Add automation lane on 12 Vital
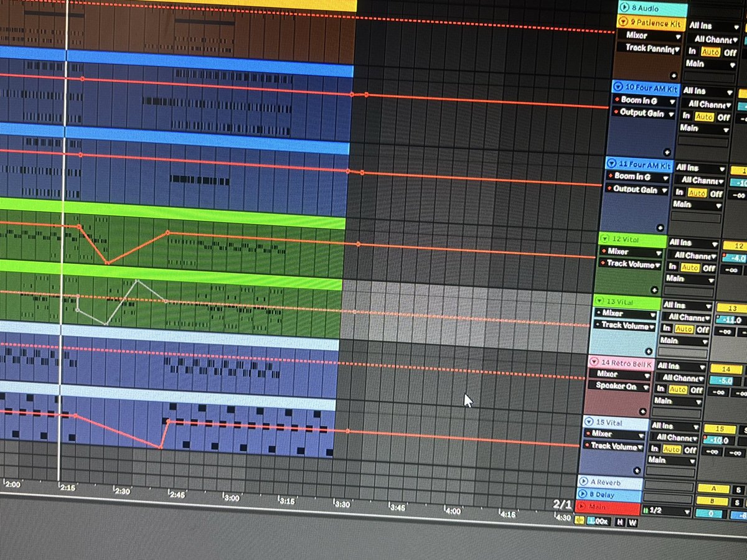747x560 pixels. tap(654, 289)
